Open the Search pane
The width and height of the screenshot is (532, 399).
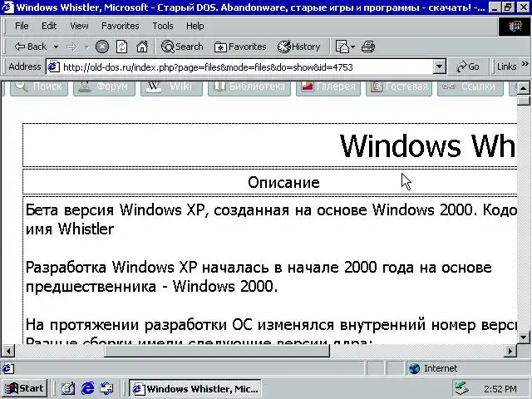pyautogui.click(x=182, y=47)
